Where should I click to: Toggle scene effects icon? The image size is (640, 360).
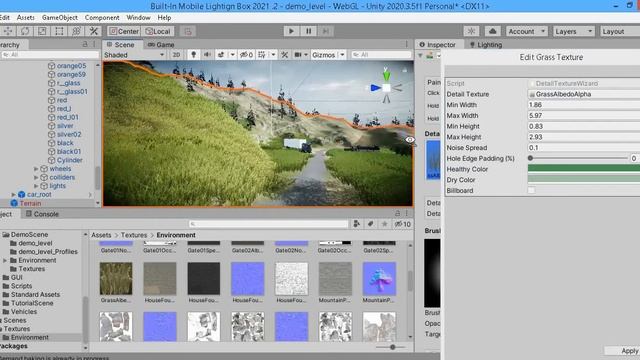221,55
